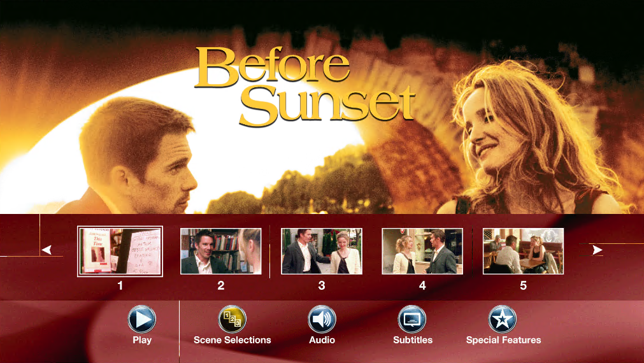Choose scene 4 sidewalk thumbnail

(x=422, y=252)
